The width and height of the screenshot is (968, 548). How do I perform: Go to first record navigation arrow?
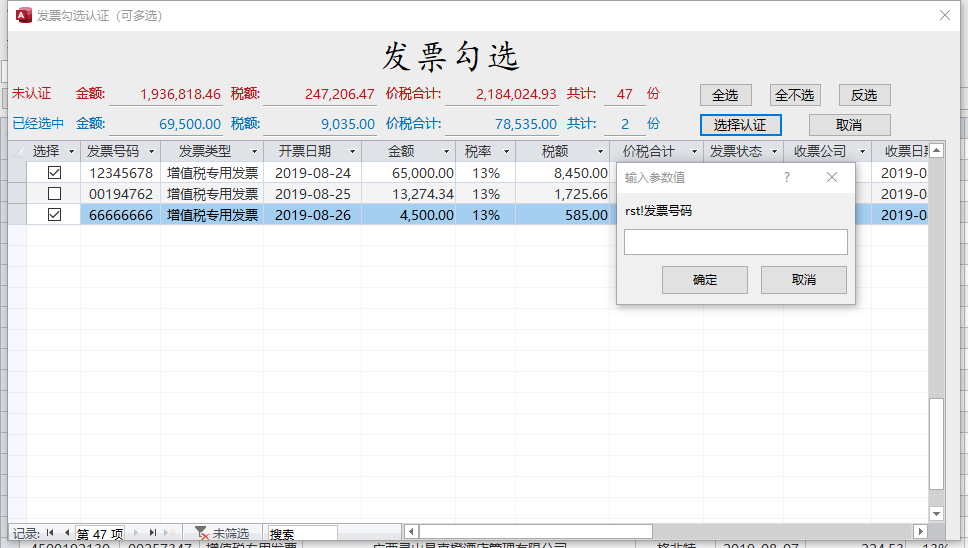50,533
